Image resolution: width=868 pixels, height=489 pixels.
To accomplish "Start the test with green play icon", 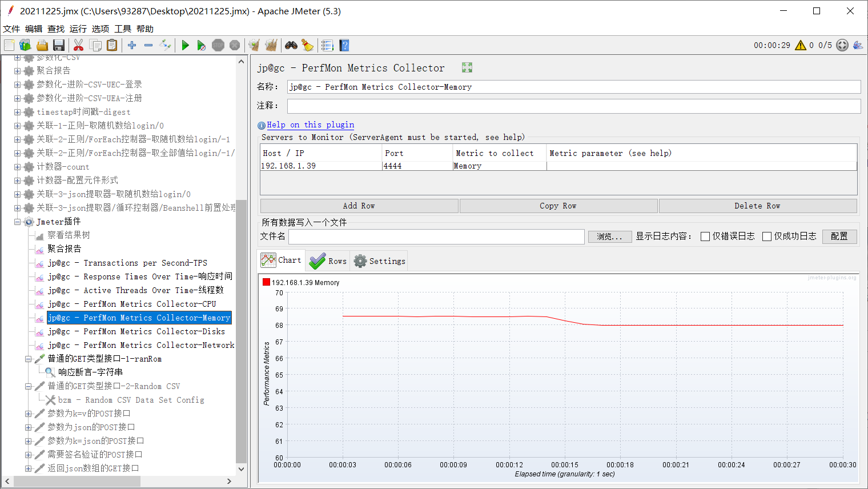I will pos(185,45).
